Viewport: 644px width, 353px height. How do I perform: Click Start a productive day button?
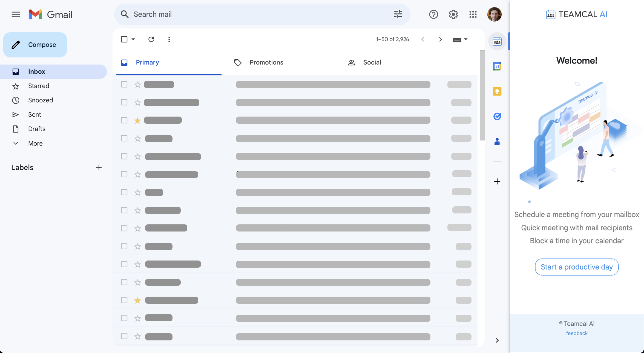coord(577,267)
